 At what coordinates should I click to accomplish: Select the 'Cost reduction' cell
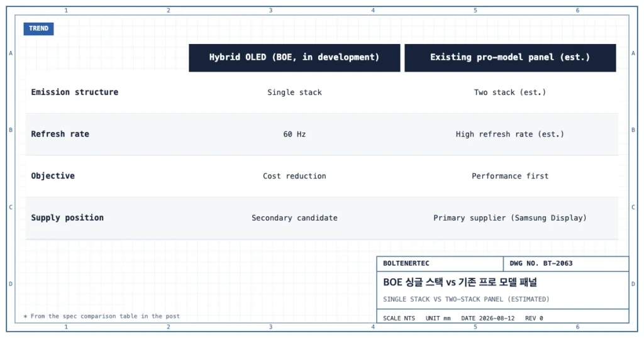point(294,176)
